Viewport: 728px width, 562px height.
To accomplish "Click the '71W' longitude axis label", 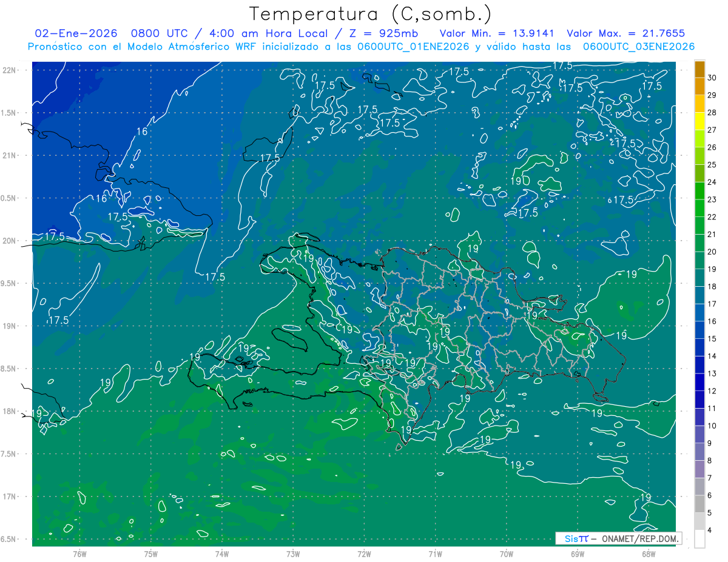I will pyautogui.click(x=435, y=554).
